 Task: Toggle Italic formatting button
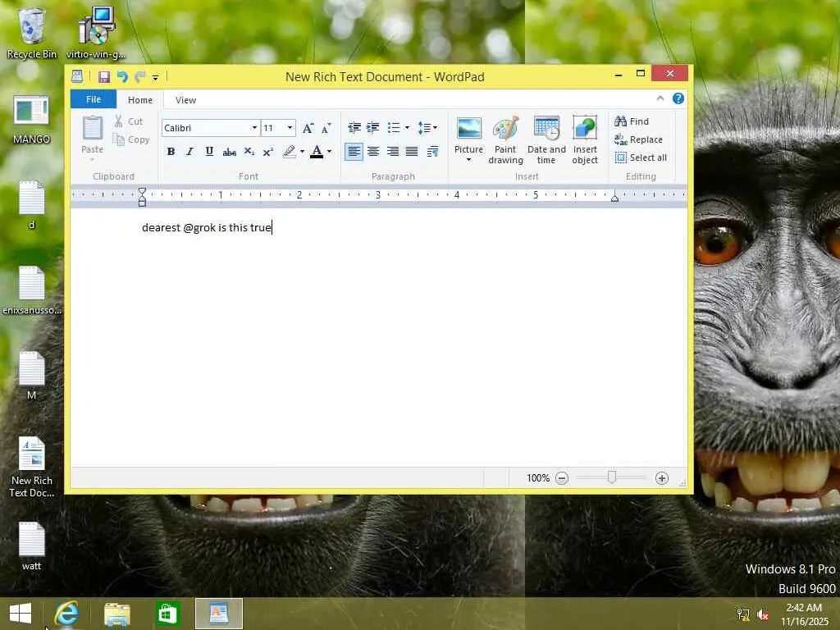click(x=189, y=152)
